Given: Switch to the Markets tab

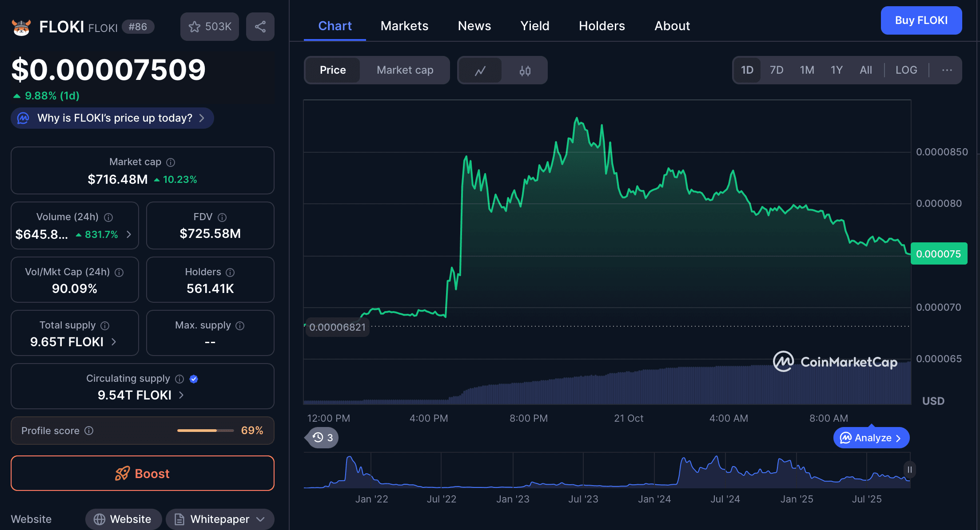Looking at the screenshot, I should pyautogui.click(x=404, y=26).
